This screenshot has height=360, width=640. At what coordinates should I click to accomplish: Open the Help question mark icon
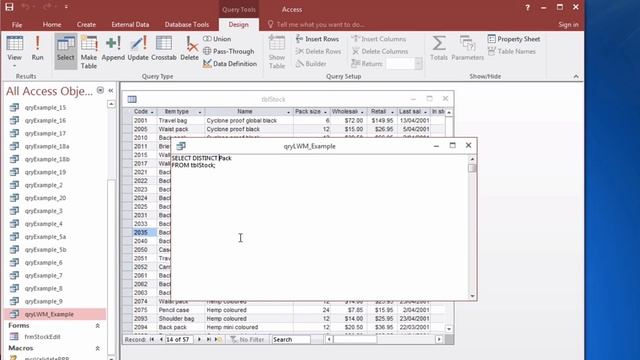tap(527, 8)
